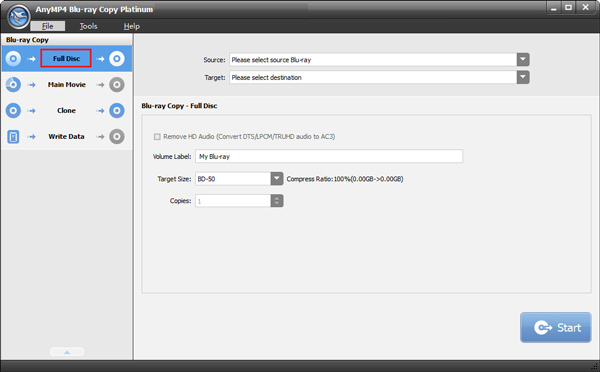Click the source disc icon beside Full Disc

(x=13, y=59)
